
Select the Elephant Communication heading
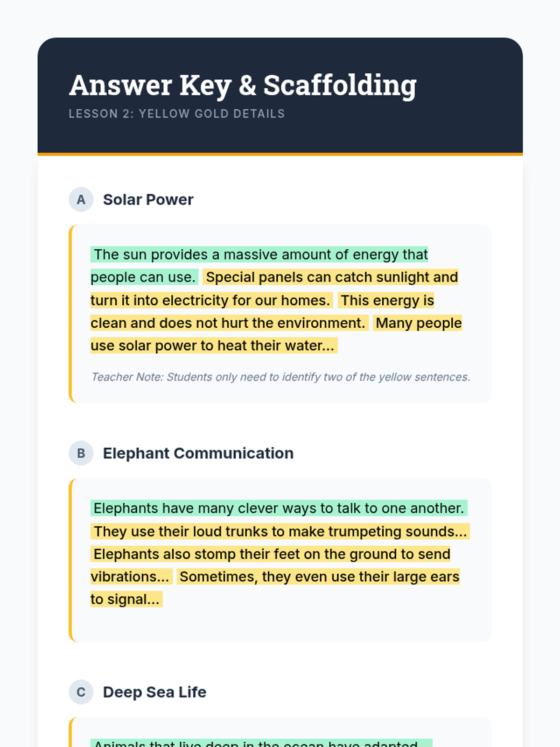point(198,453)
